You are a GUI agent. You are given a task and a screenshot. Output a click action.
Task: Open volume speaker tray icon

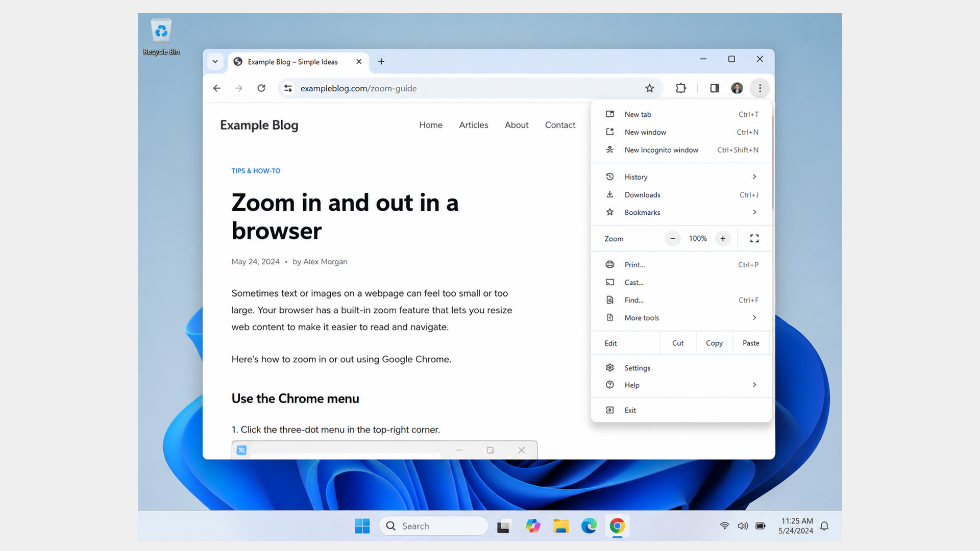click(x=743, y=526)
